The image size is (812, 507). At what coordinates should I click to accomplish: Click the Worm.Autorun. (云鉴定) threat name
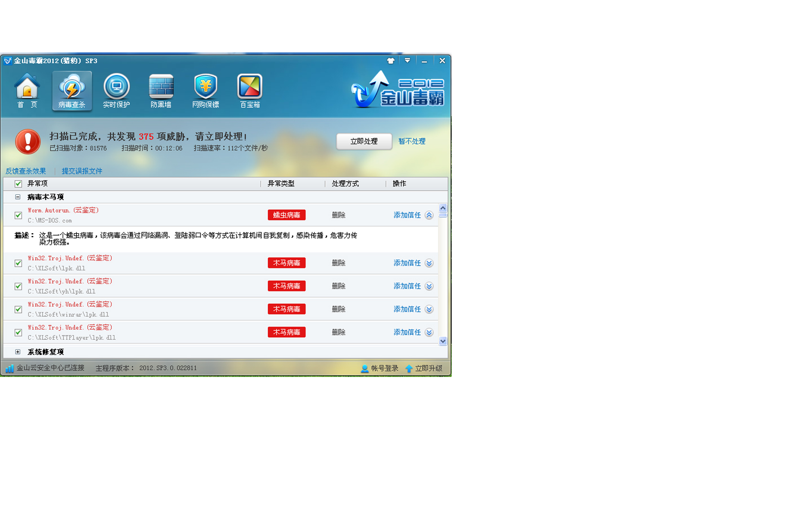click(x=63, y=210)
